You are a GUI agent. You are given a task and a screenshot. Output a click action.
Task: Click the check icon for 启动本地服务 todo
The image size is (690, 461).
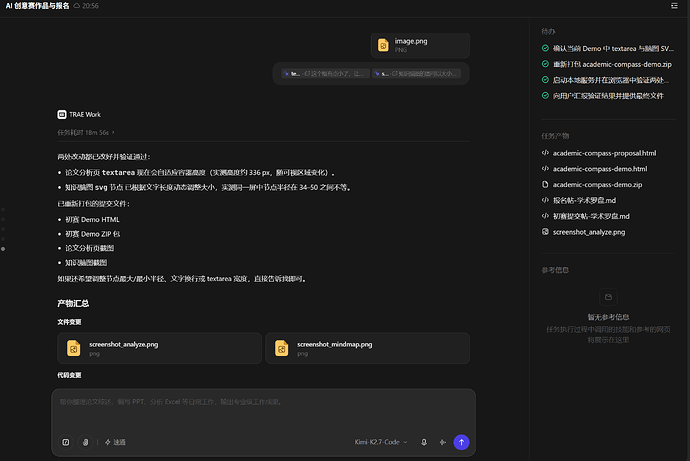pyautogui.click(x=545, y=80)
